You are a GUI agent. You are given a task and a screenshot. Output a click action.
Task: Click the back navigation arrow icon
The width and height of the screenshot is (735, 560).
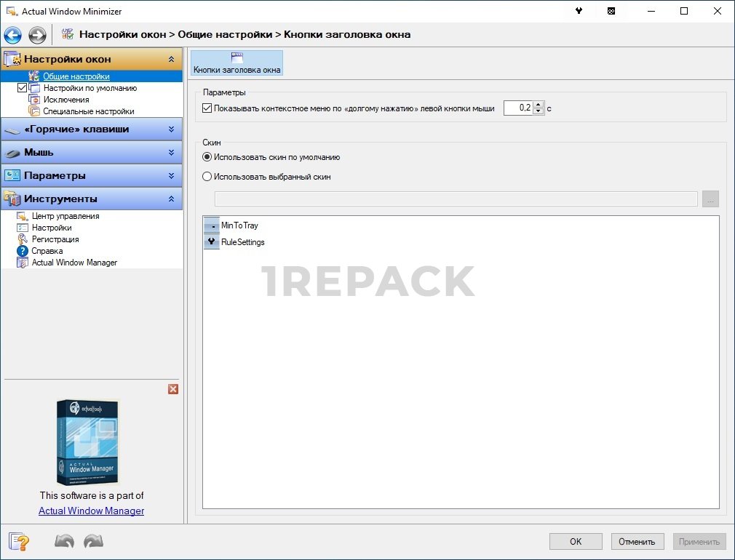coord(13,35)
